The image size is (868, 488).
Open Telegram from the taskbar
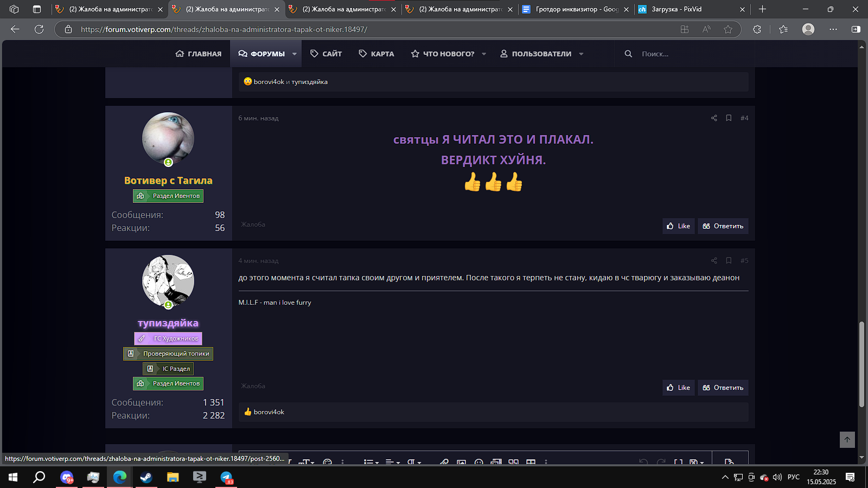(x=226, y=477)
